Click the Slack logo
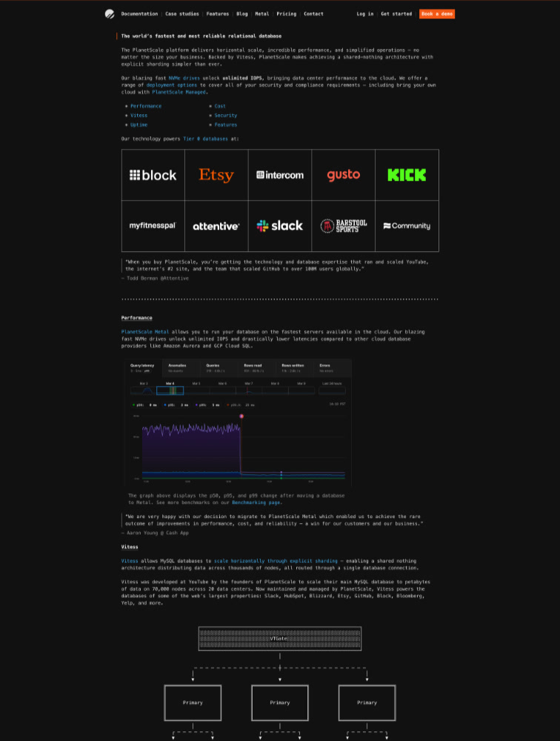 click(280, 226)
